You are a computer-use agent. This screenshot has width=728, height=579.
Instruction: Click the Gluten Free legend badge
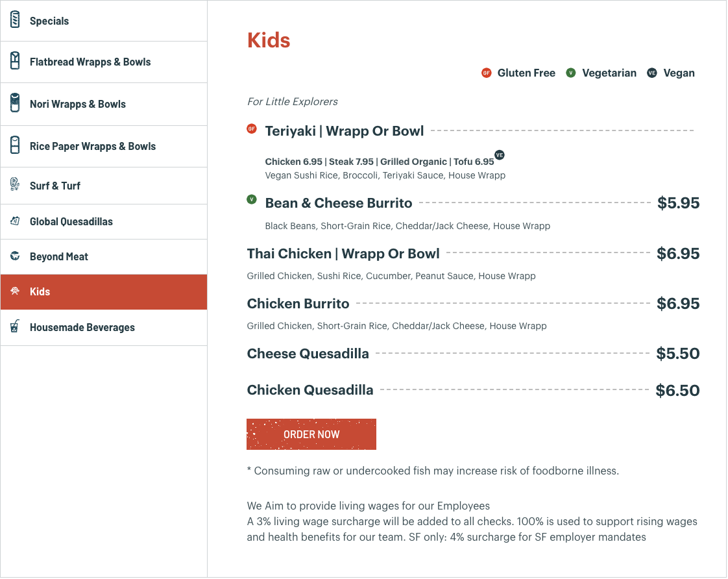[x=486, y=73]
